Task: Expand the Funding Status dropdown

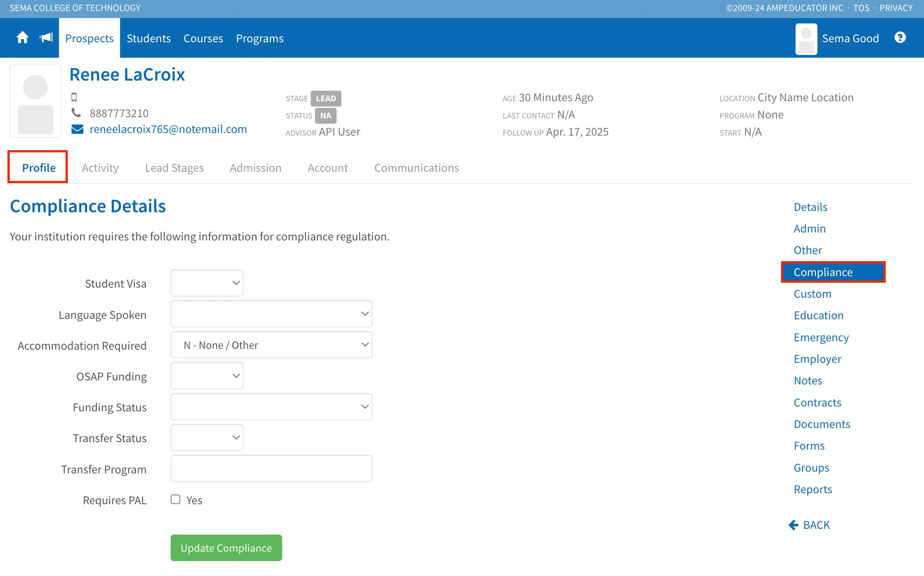Action: coord(271,406)
